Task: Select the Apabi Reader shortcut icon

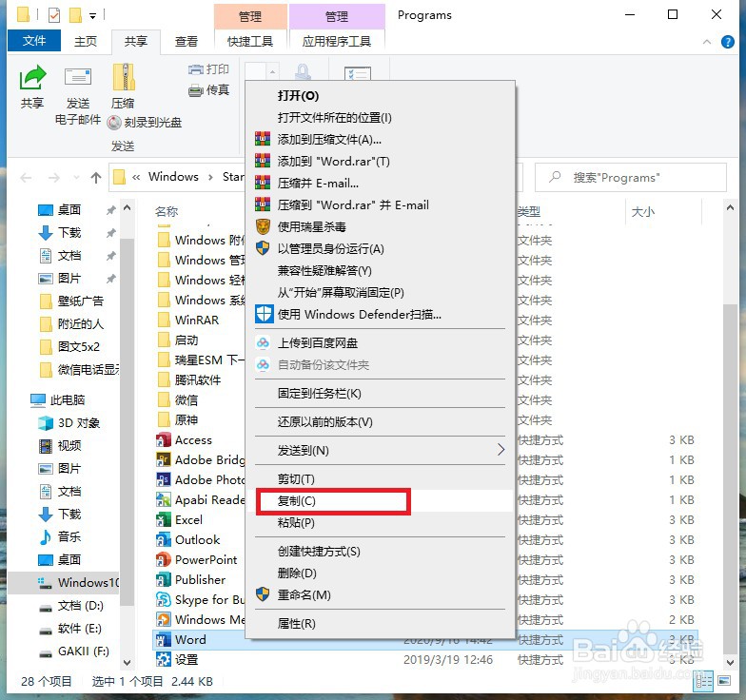Action: point(164,500)
